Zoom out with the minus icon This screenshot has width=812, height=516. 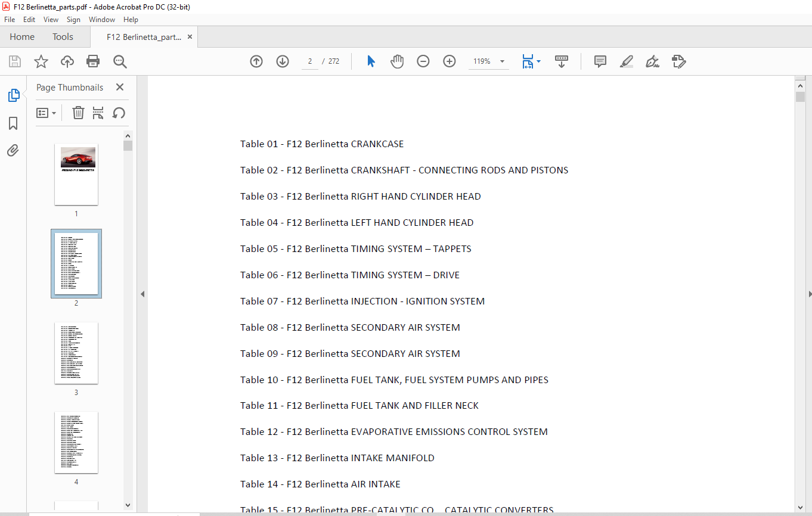[423, 61]
